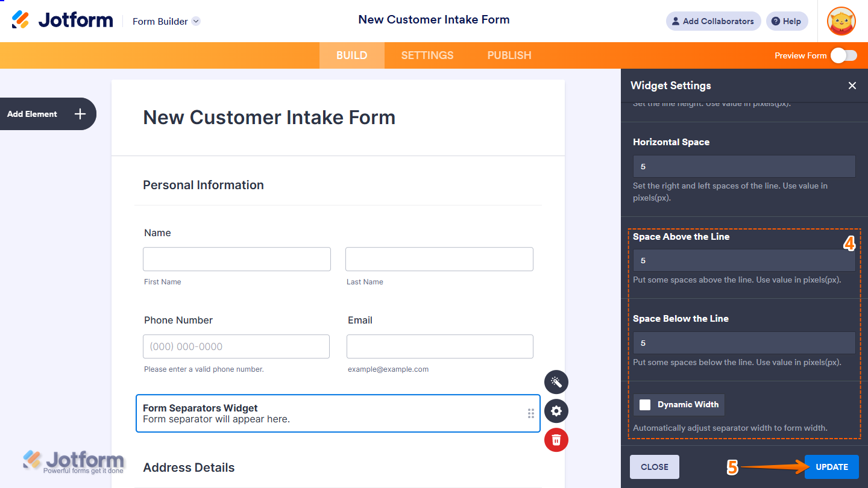This screenshot has width=868, height=488.
Task: Open Add Element panel with plus icon
Action: pyautogui.click(x=78, y=114)
